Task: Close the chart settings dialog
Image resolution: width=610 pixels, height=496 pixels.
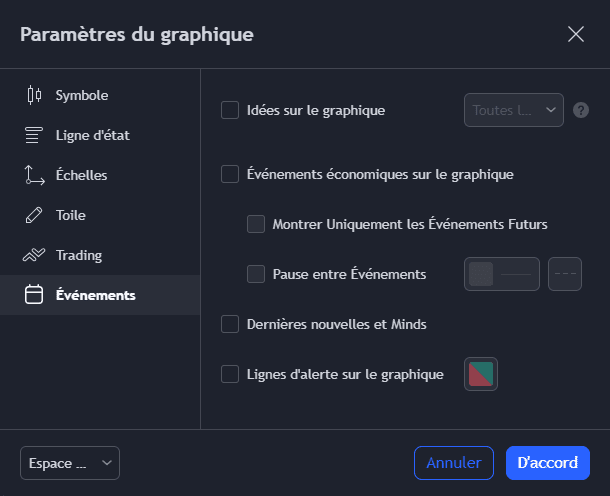Action: pos(576,34)
